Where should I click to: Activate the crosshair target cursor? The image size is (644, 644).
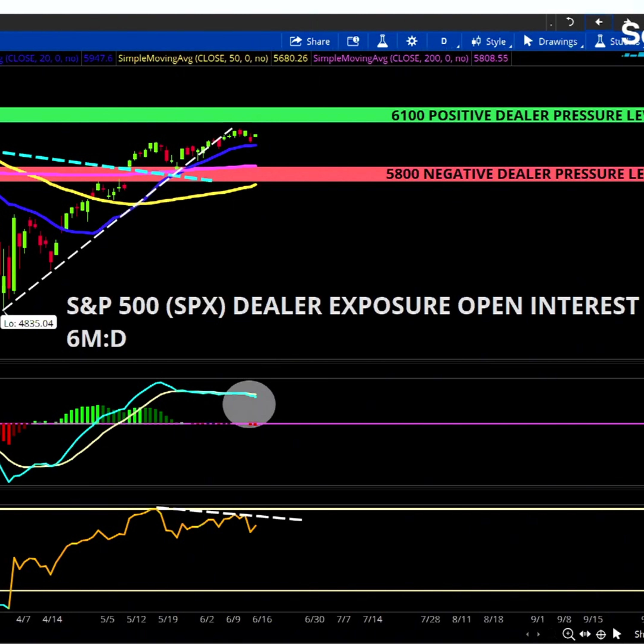[601, 634]
